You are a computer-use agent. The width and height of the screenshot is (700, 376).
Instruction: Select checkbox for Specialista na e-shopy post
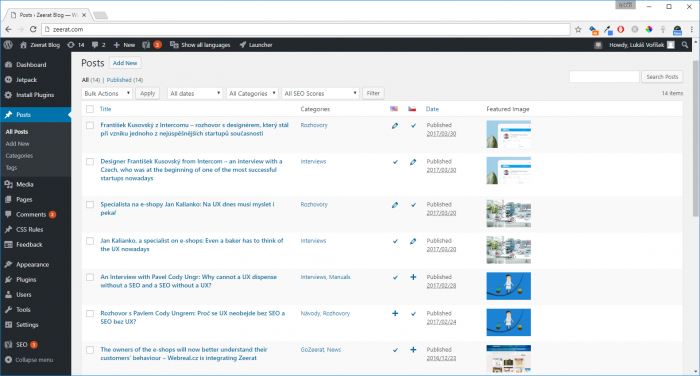(x=90, y=205)
